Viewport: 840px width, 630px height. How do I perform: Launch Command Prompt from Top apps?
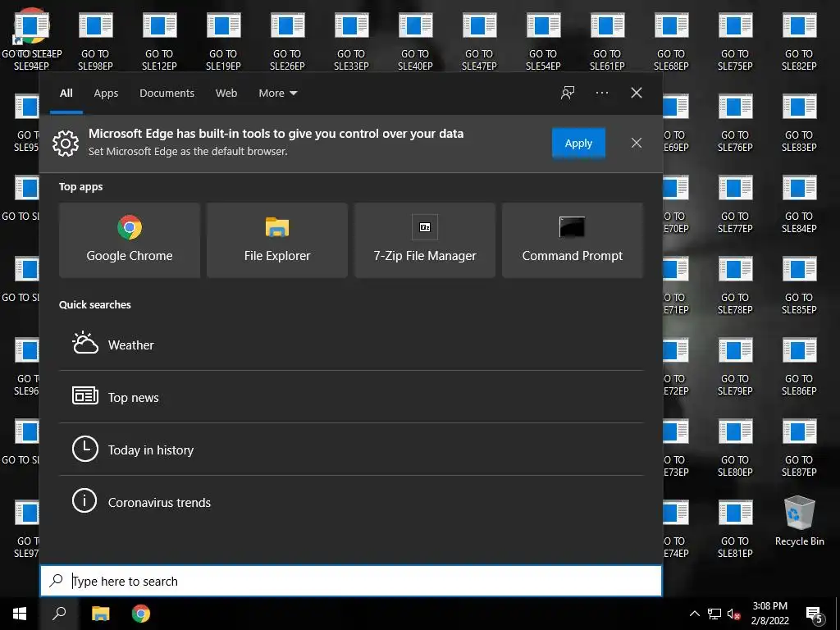(x=572, y=240)
